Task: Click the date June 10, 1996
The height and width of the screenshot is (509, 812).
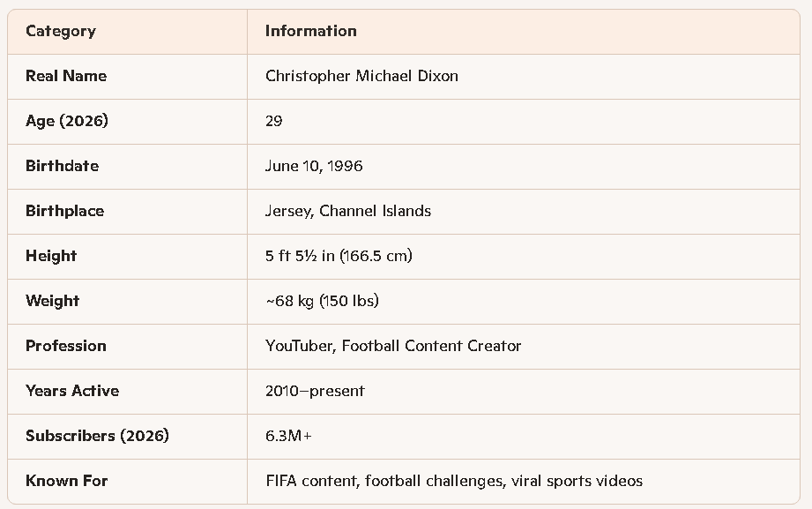Action: [x=314, y=166]
